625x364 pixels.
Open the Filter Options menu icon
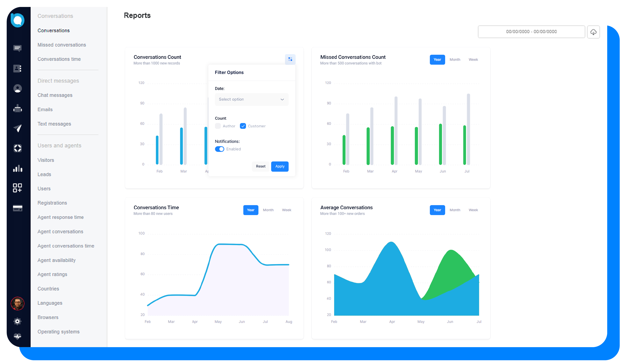290,59
